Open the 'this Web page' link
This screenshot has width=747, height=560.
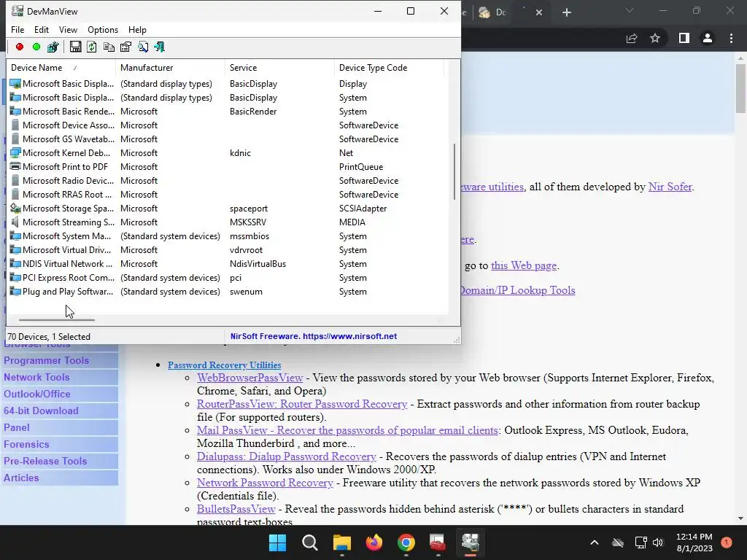pos(524,265)
